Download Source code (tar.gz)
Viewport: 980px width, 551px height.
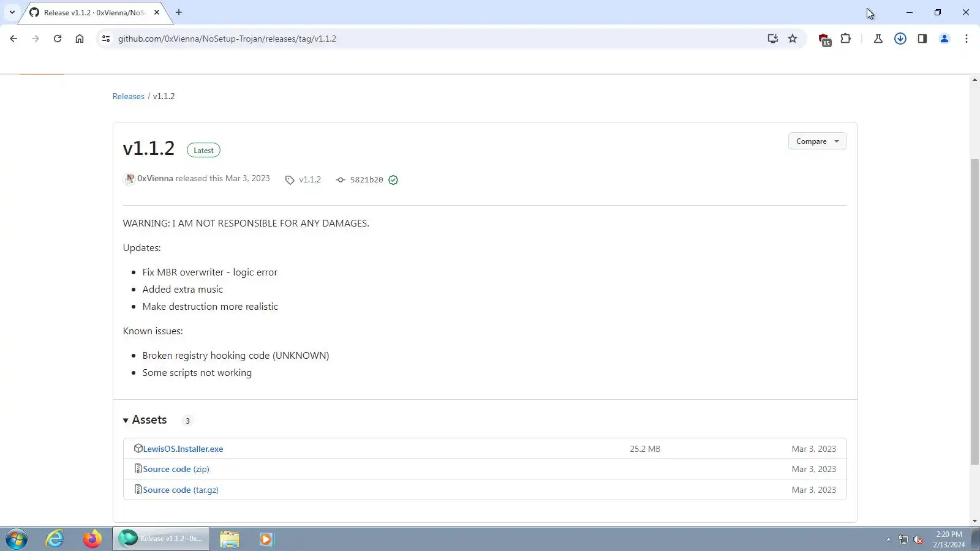(181, 490)
